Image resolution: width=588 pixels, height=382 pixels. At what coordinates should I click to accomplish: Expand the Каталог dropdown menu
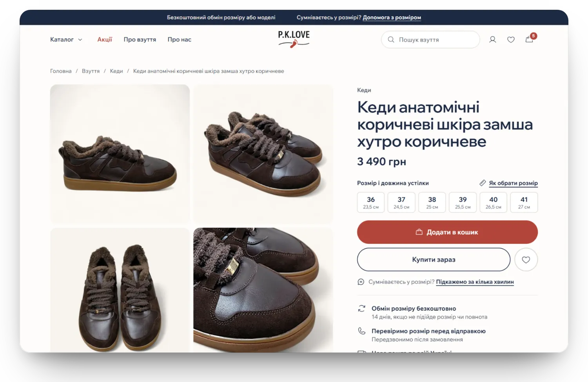(66, 40)
